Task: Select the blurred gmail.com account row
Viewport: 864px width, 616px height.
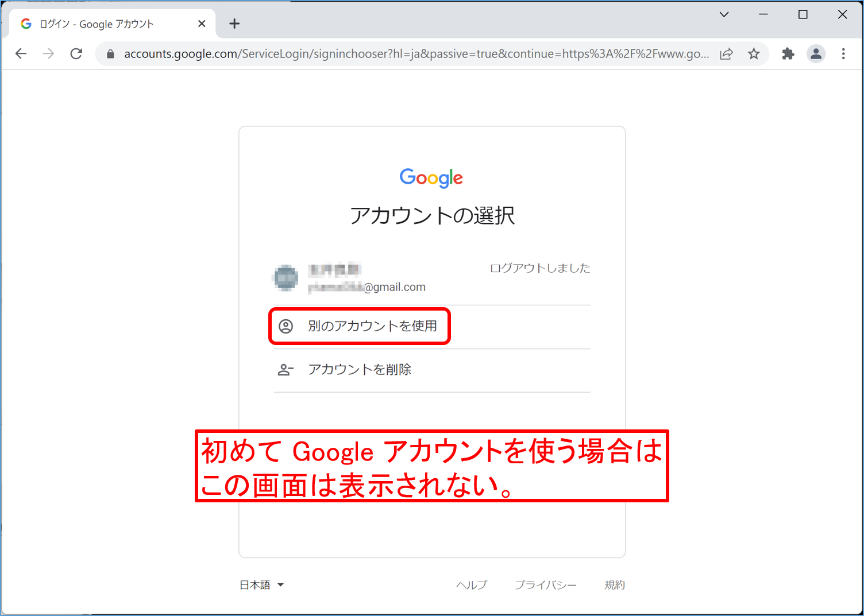Action: coord(432,278)
